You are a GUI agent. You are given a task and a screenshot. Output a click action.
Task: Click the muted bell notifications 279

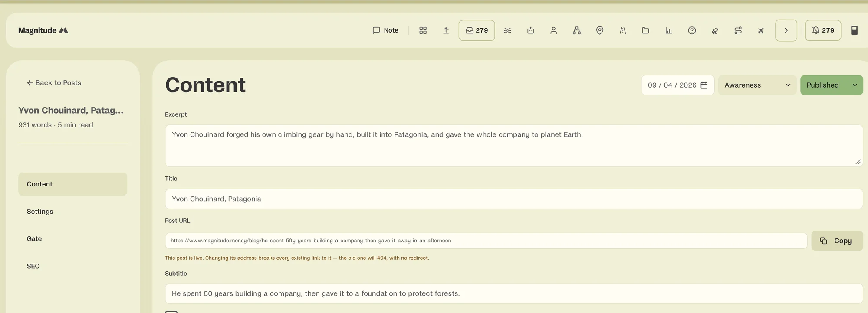pyautogui.click(x=823, y=30)
